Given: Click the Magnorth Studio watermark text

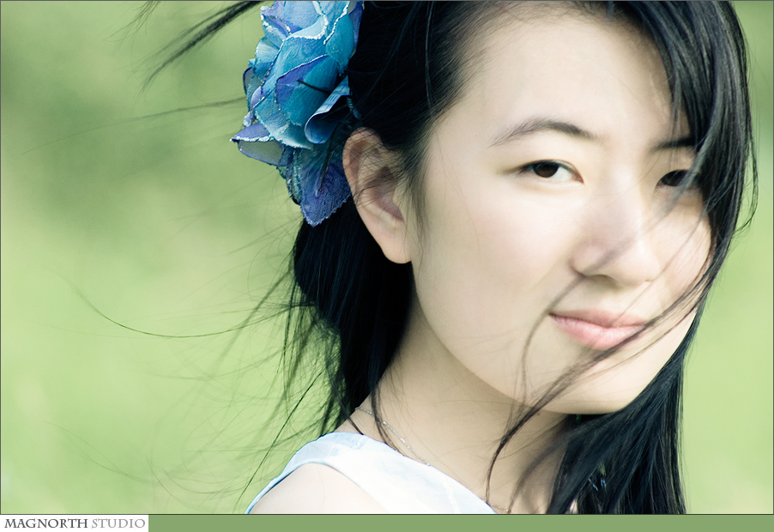Looking at the screenshot, I should pyautogui.click(x=74, y=523).
